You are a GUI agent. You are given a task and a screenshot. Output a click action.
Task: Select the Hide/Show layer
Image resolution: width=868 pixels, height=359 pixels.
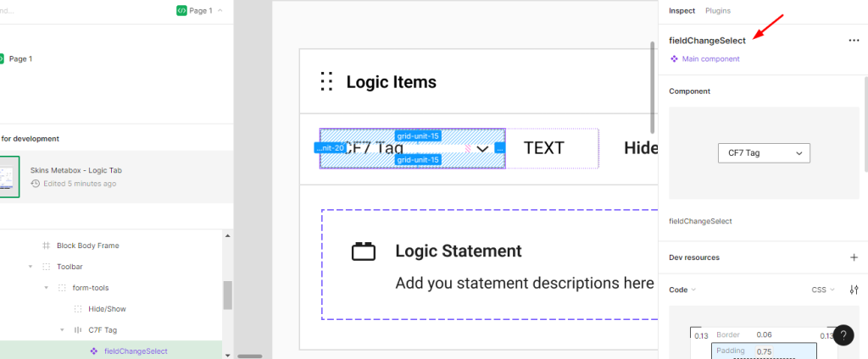click(107, 309)
